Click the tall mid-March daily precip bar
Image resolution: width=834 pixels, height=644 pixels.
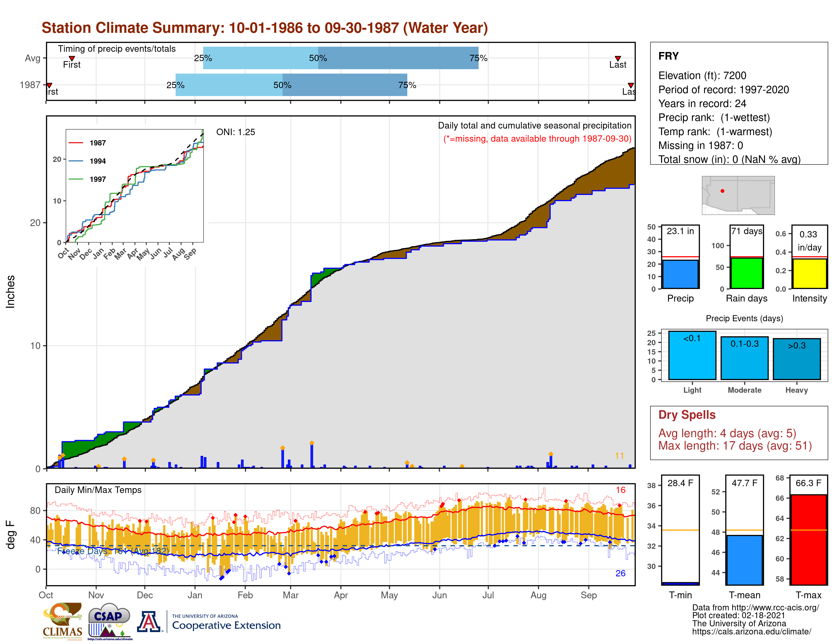312,456
